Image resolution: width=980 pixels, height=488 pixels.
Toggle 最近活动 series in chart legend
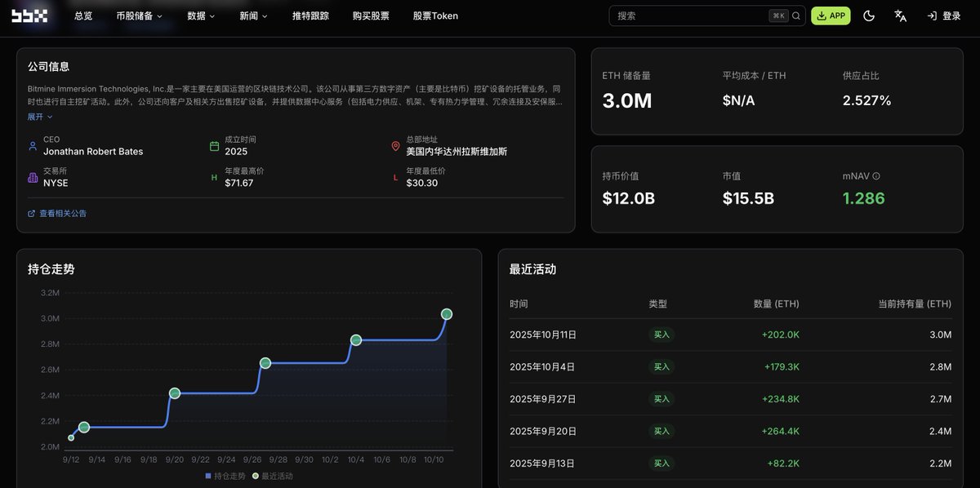click(273, 476)
